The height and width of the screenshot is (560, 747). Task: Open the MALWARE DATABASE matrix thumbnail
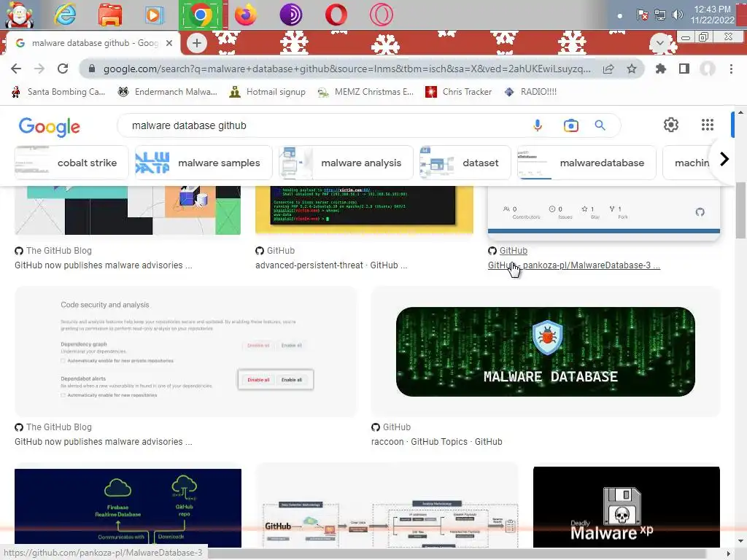coord(546,351)
